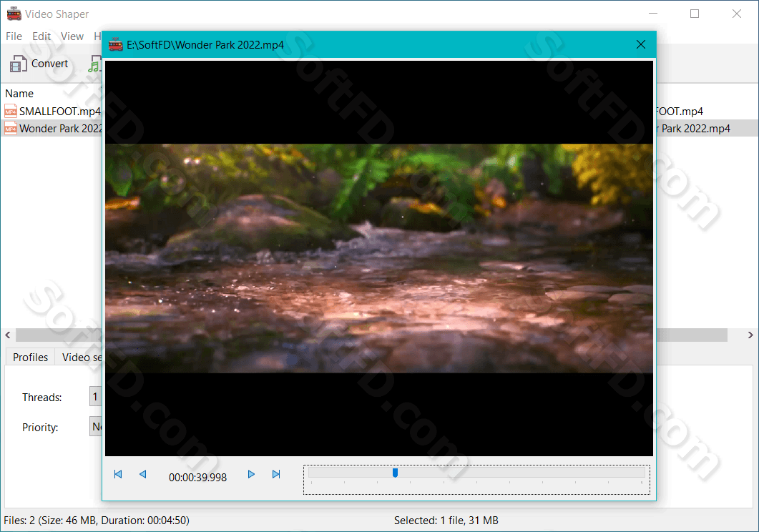Image resolution: width=759 pixels, height=532 pixels.
Task: Maximize the Video Shaper main window
Action: coord(695,14)
